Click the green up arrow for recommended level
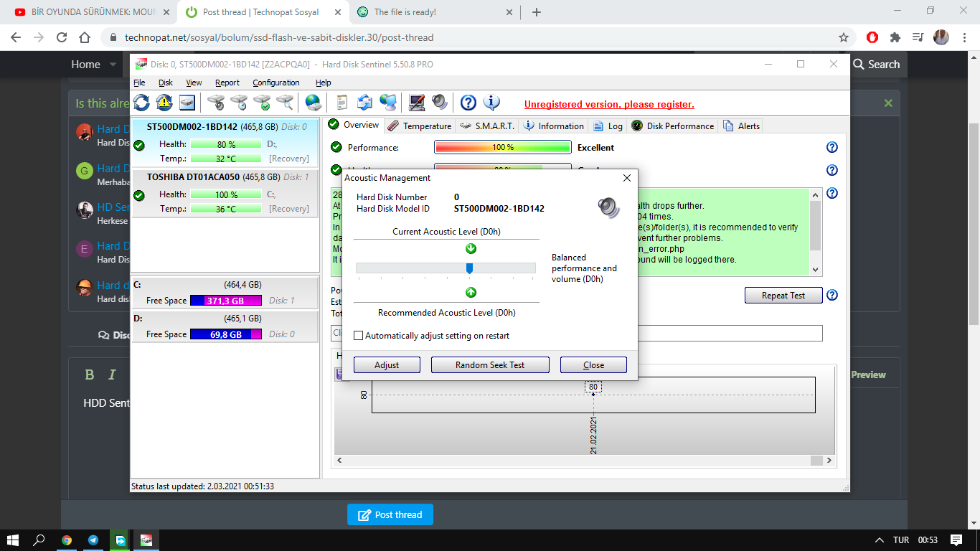 click(x=471, y=292)
